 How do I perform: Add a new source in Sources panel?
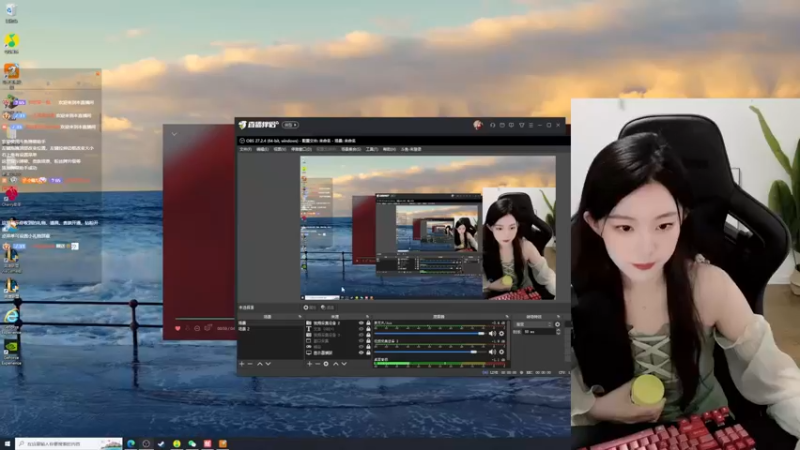(310, 364)
